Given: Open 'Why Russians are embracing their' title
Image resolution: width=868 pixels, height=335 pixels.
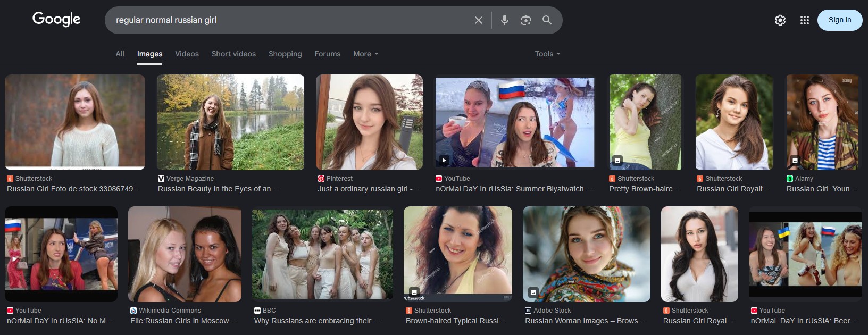Looking at the screenshot, I should [317, 321].
